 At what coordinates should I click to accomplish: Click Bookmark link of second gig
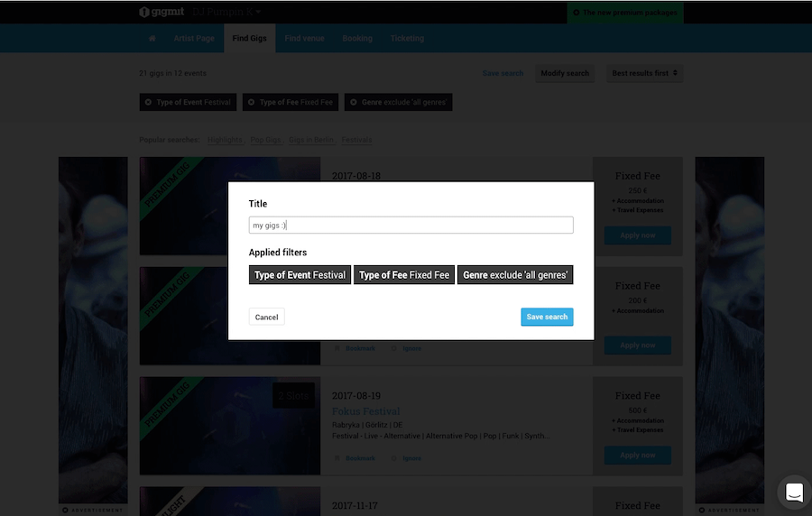point(360,348)
